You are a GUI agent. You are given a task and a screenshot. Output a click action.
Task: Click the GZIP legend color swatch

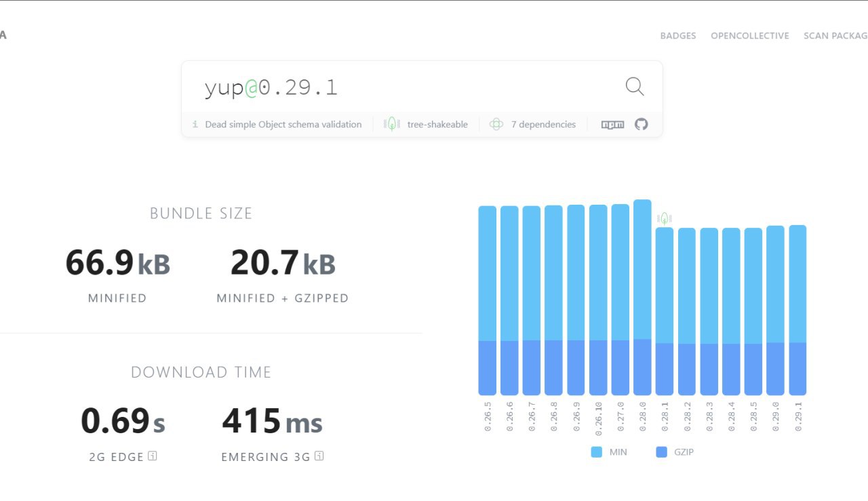[662, 452]
